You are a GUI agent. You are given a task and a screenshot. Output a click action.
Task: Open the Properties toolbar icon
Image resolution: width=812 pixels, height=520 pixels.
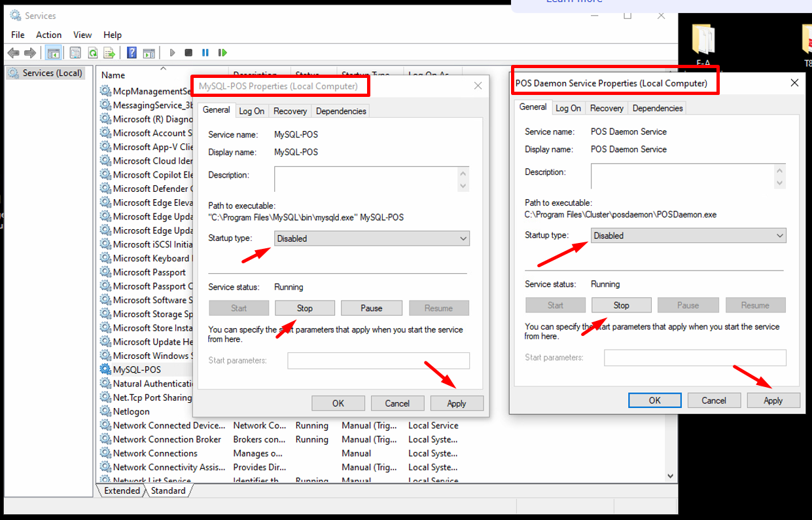click(x=75, y=53)
